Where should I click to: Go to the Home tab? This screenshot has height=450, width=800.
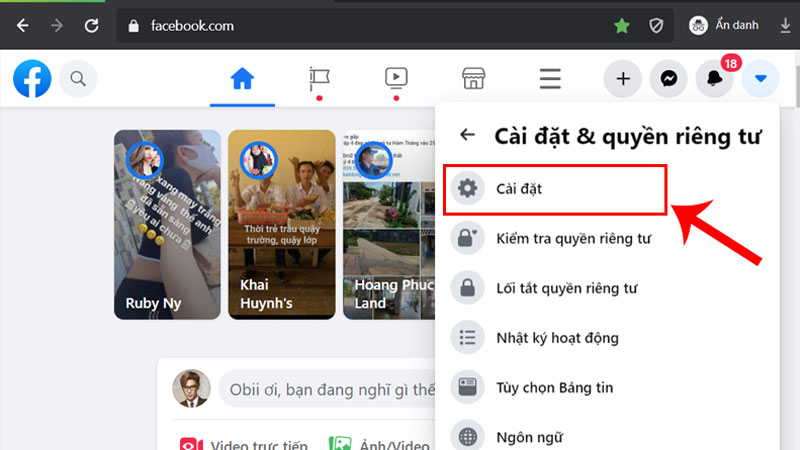(x=242, y=79)
